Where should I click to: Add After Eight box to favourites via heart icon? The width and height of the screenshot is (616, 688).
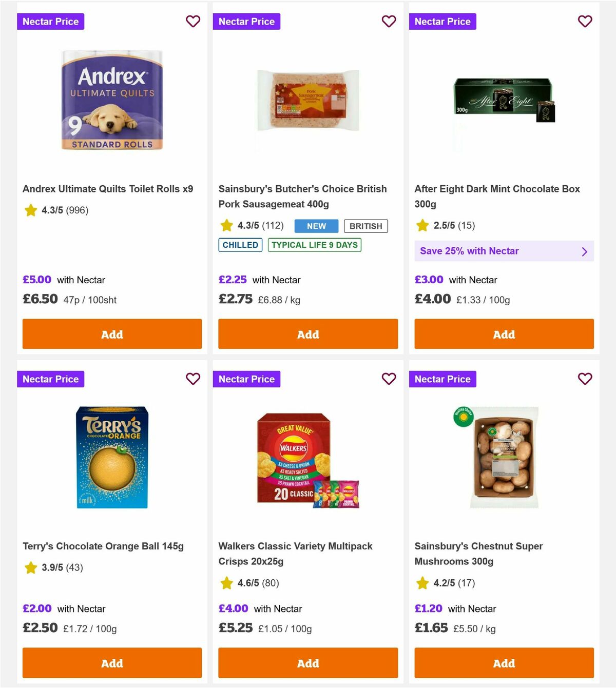coord(585,22)
